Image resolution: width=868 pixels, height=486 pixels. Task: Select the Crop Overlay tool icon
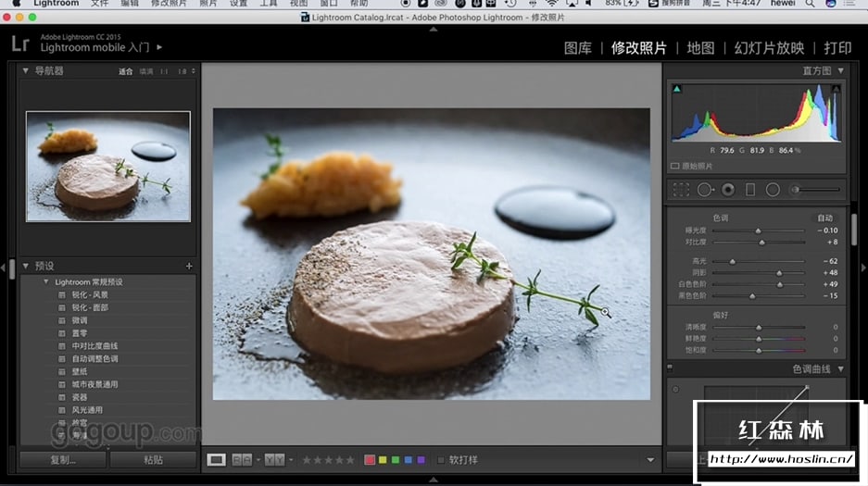(x=681, y=190)
